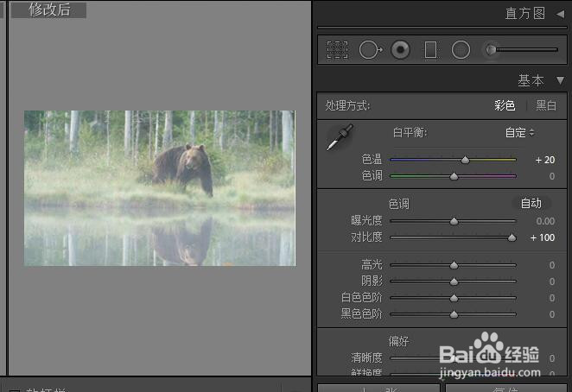Screen dimensions: 572x392
Task: Click the 高光 value field
Action: 552,265
